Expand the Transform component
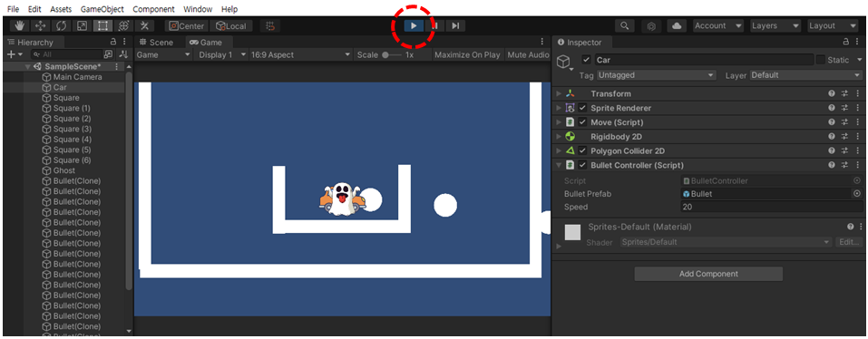The image size is (868, 339). 559,94
